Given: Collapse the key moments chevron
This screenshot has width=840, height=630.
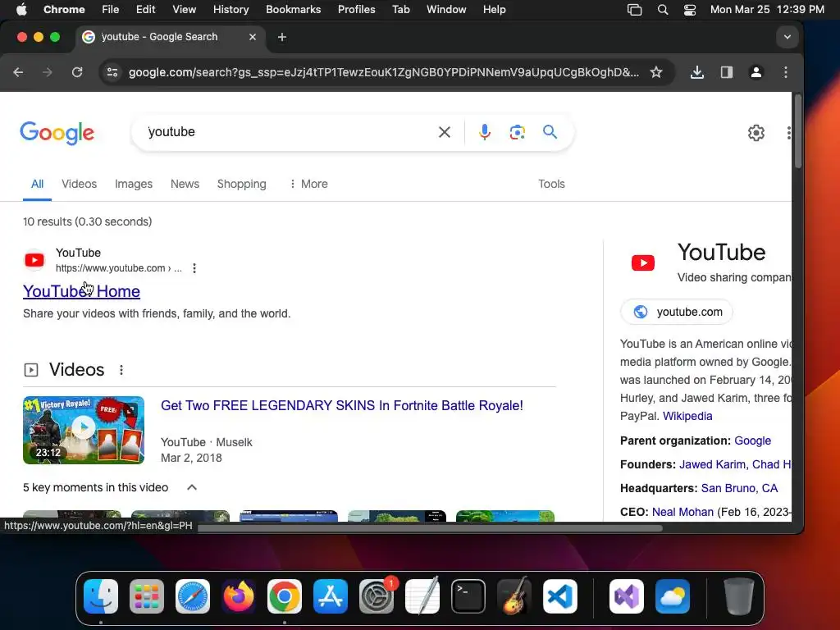Looking at the screenshot, I should pos(192,487).
